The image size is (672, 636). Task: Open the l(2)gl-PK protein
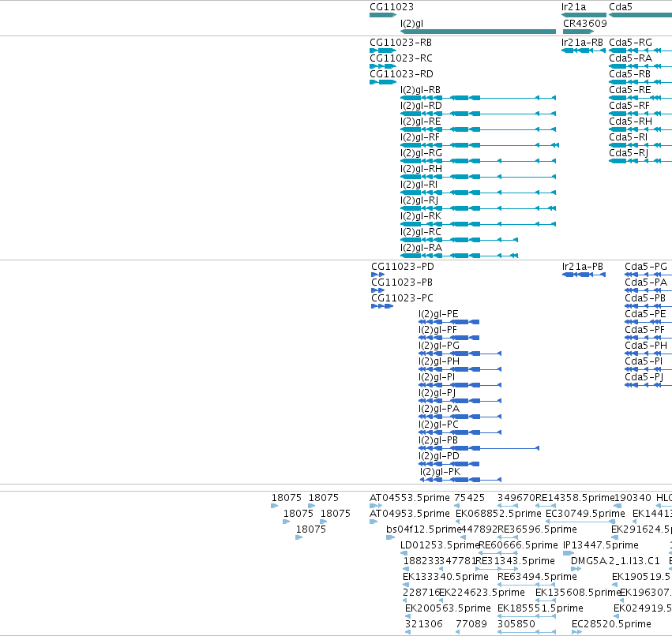(x=440, y=473)
